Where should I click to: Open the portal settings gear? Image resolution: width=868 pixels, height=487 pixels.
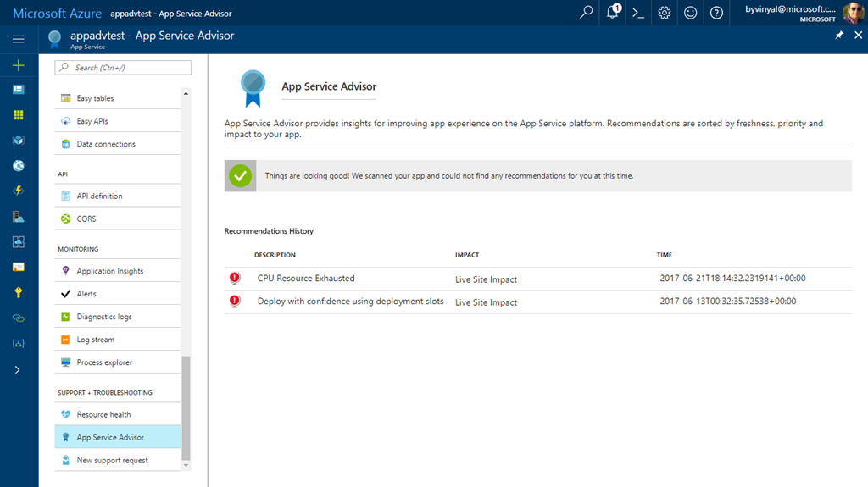pos(665,13)
